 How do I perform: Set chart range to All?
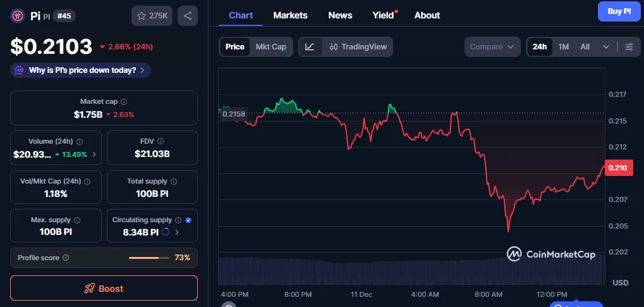585,47
